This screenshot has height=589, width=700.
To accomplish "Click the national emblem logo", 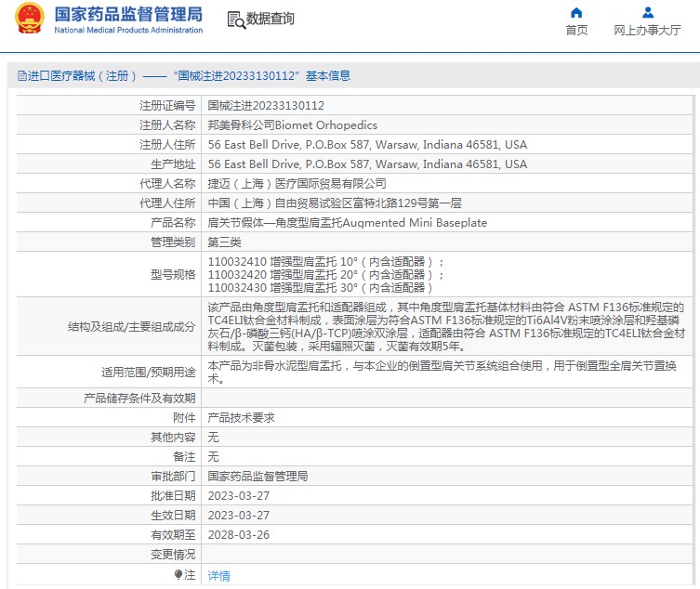I will [x=30, y=19].
